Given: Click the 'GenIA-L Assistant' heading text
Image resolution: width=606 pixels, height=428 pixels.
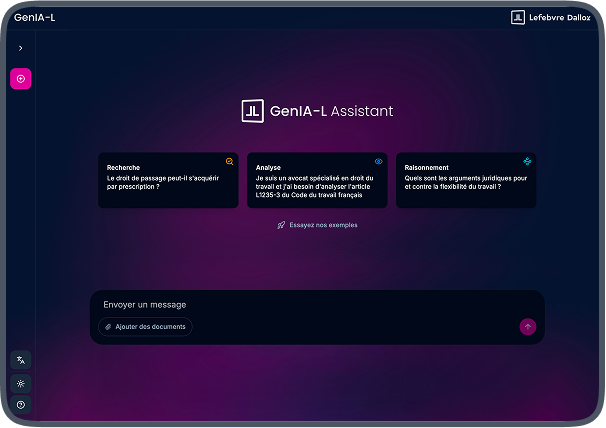Looking at the screenshot, I should point(331,111).
